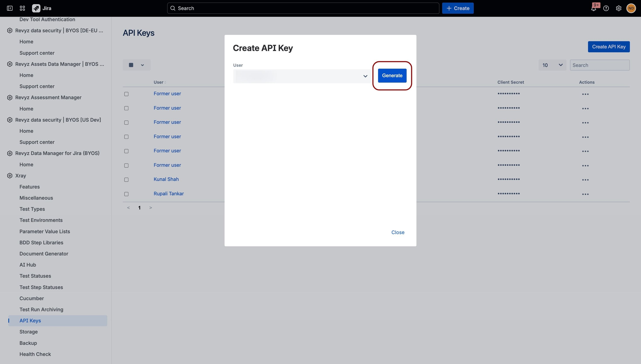Check the checkbox for Rupali Tankar
The width and height of the screenshot is (641, 364).
pos(126,194)
